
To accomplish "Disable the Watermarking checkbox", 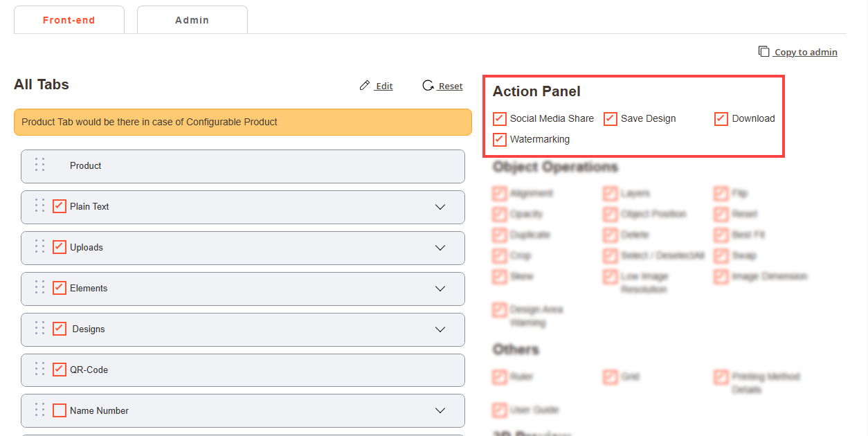I will (500, 139).
